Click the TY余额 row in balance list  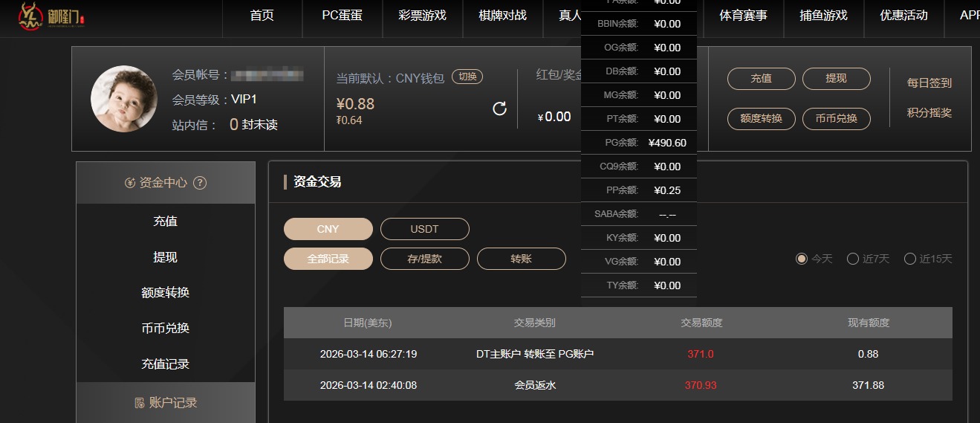[639, 285]
